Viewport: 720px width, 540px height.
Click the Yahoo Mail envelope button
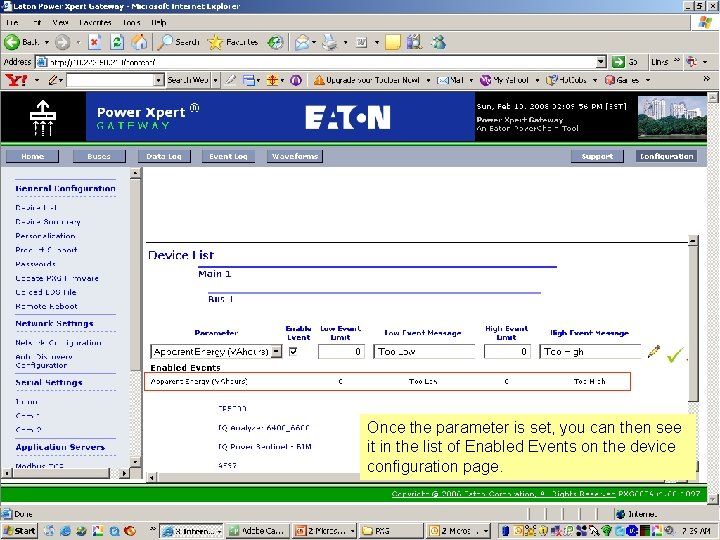(x=450, y=80)
